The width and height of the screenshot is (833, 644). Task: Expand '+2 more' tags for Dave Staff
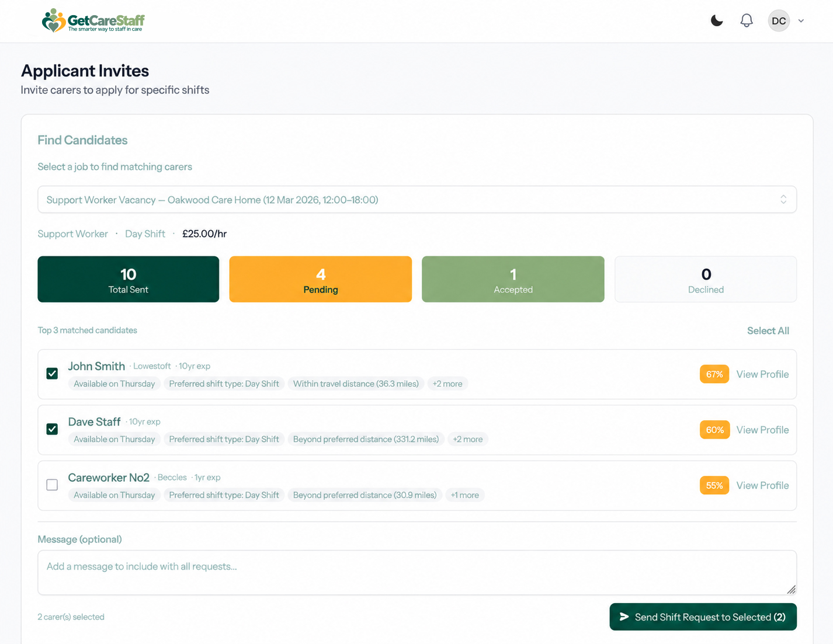coord(468,439)
